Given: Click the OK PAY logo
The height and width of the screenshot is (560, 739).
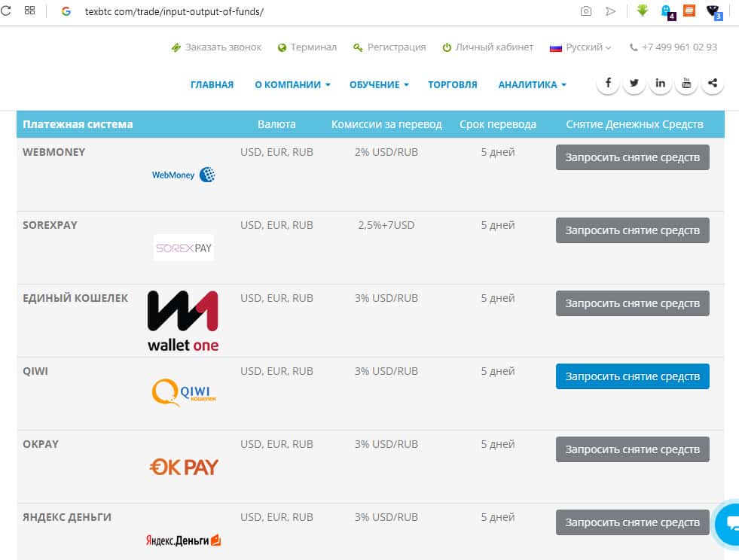Looking at the screenshot, I should click(184, 467).
